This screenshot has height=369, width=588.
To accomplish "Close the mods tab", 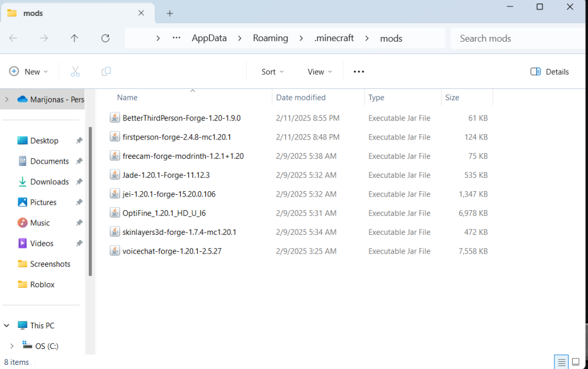I will [x=141, y=13].
